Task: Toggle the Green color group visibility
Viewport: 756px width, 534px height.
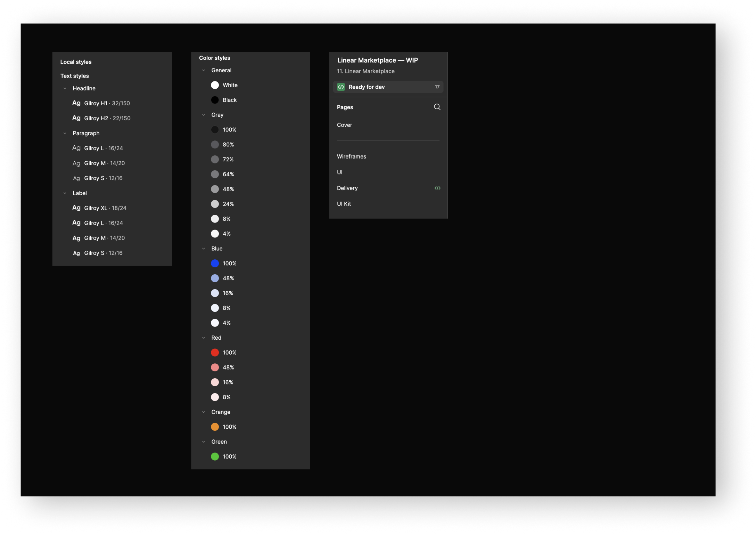Action: point(204,442)
